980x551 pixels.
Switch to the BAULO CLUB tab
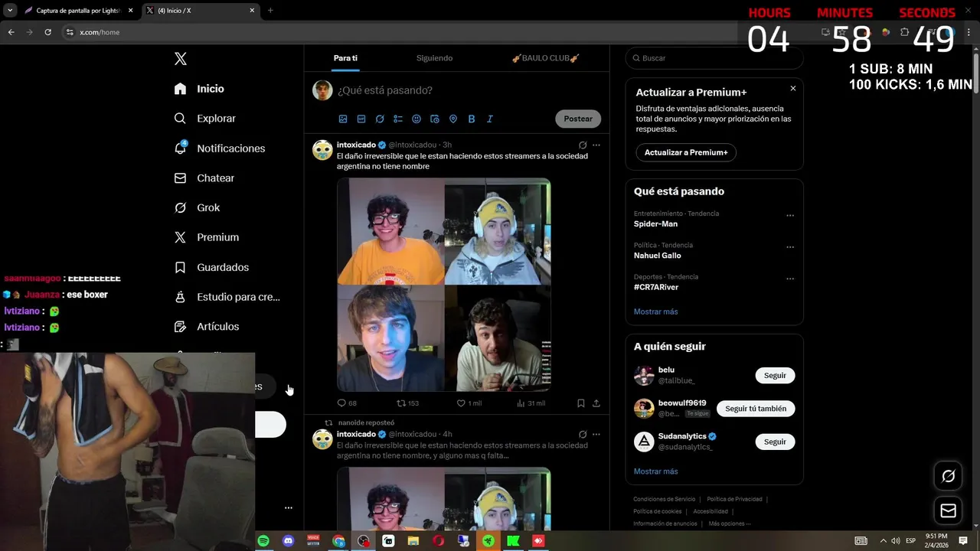pyautogui.click(x=545, y=58)
